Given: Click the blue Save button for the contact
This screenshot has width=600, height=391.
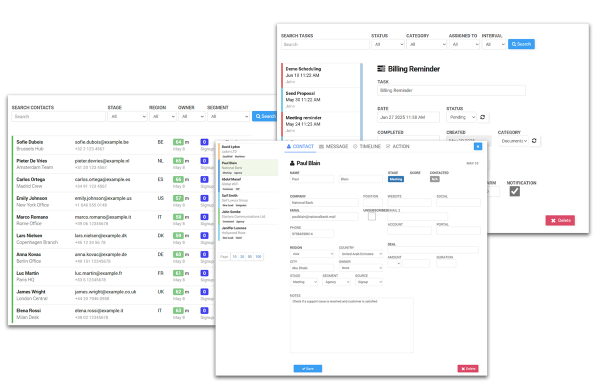Looking at the screenshot, I should 308,369.
